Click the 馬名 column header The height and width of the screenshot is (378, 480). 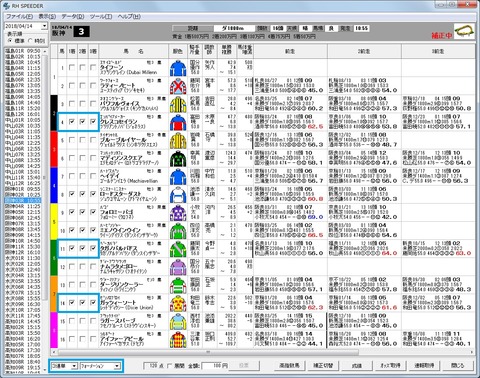point(134,51)
